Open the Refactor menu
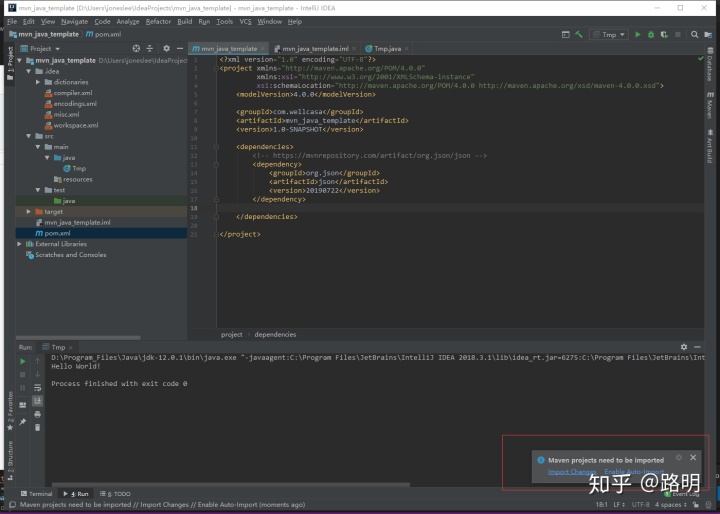This screenshot has height=514, width=720. point(158,22)
